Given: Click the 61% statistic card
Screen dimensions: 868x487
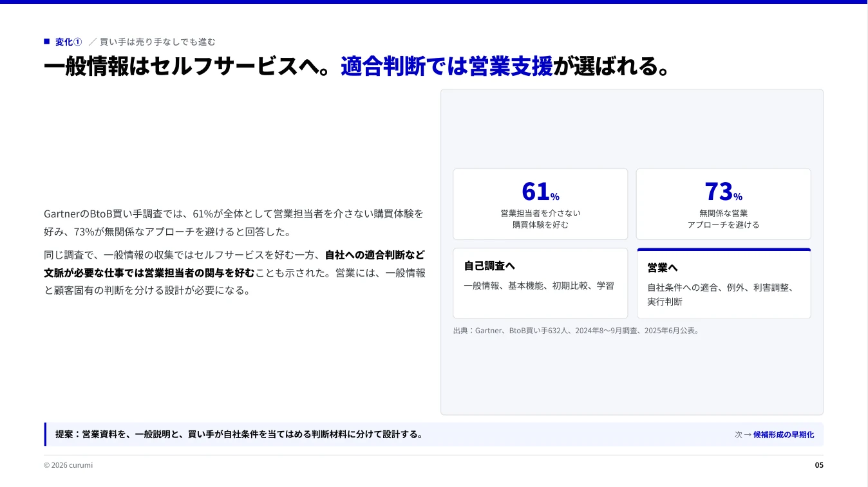Looking at the screenshot, I should pos(540,204).
